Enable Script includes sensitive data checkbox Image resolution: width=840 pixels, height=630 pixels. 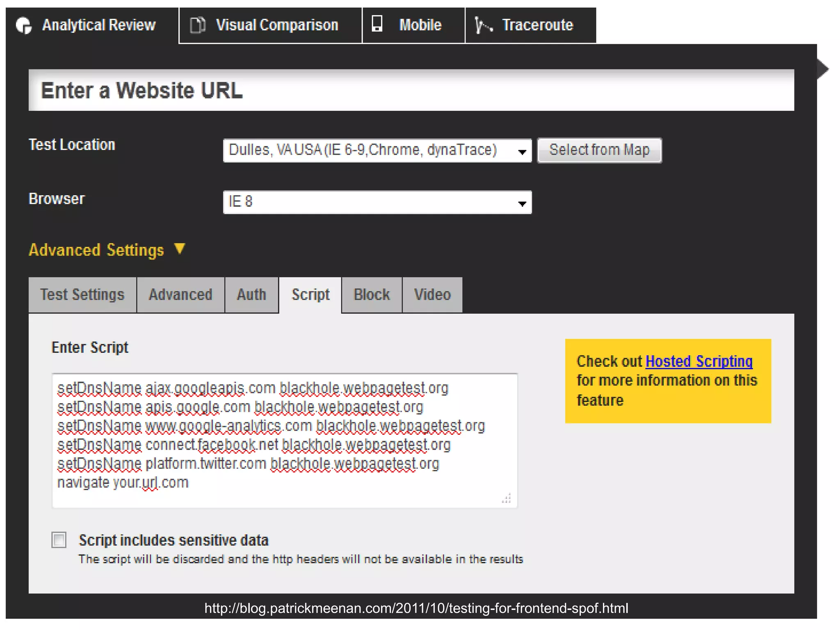pos(59,540)
